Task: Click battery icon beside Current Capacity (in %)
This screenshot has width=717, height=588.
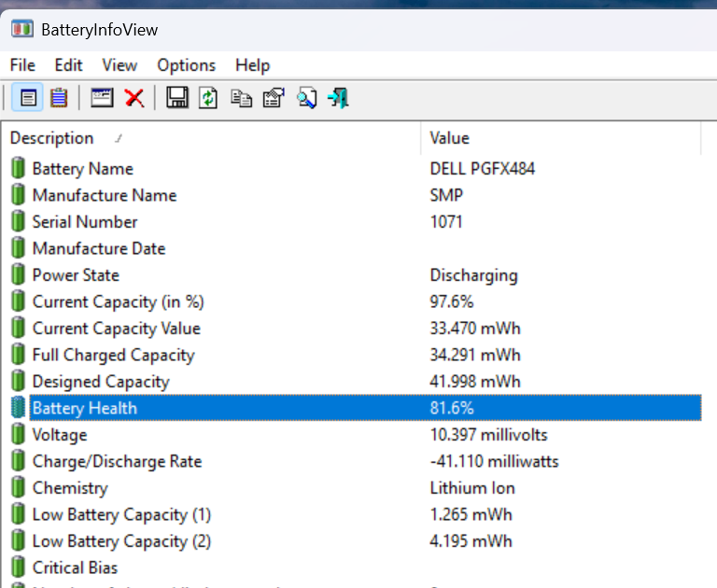Action: pos(18,301)
